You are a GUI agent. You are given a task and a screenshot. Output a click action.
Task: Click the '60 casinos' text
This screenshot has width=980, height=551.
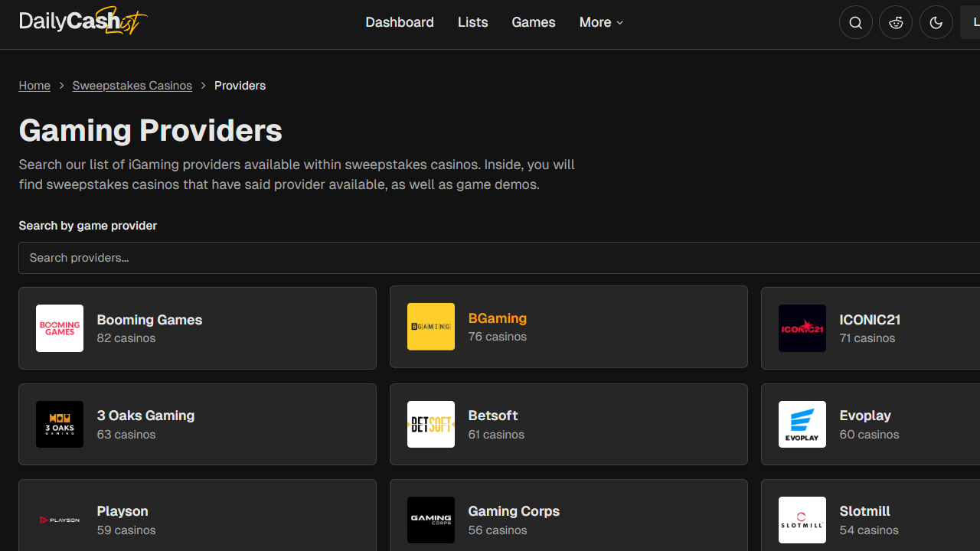tap(870, 435)
